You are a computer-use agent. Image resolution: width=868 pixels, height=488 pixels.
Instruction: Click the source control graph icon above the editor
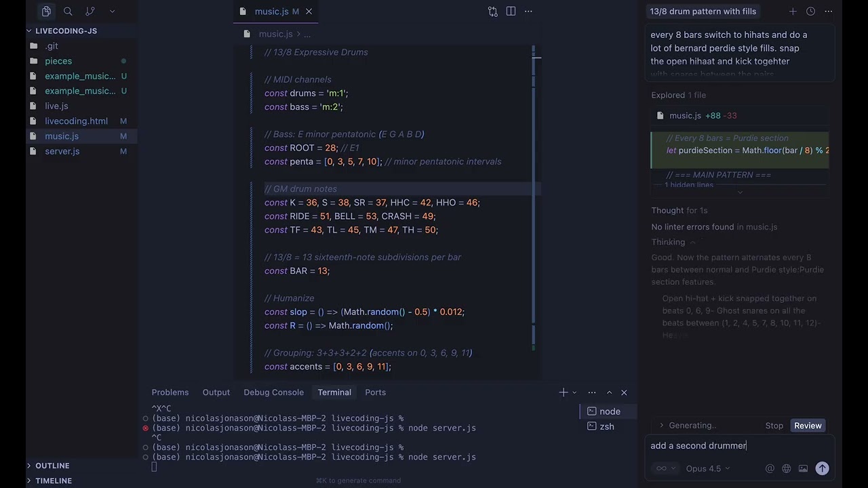(493, 12)
